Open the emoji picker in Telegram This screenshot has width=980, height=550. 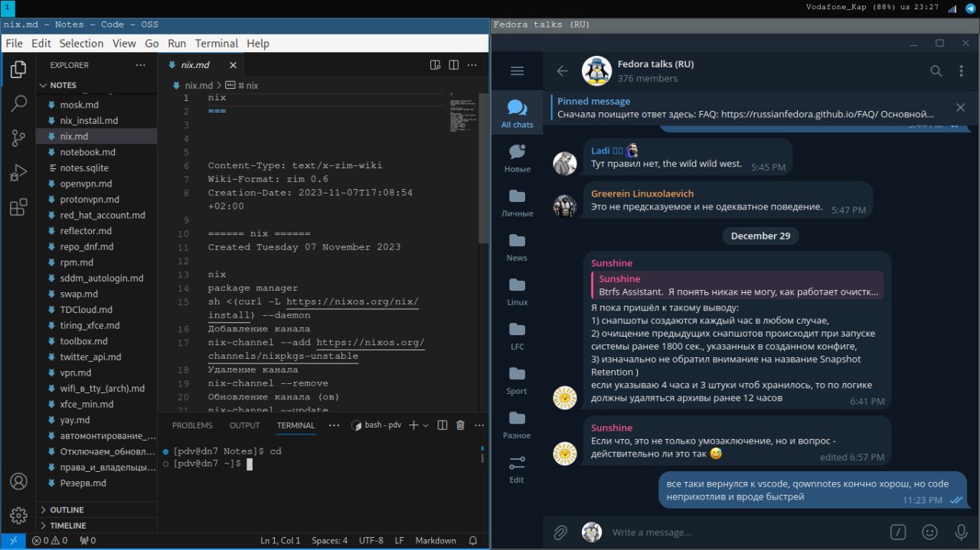(929, 532)
